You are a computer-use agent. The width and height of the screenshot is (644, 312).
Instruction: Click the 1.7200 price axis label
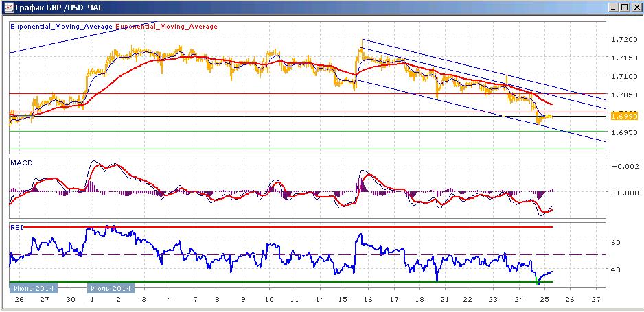tap(625, 39)
